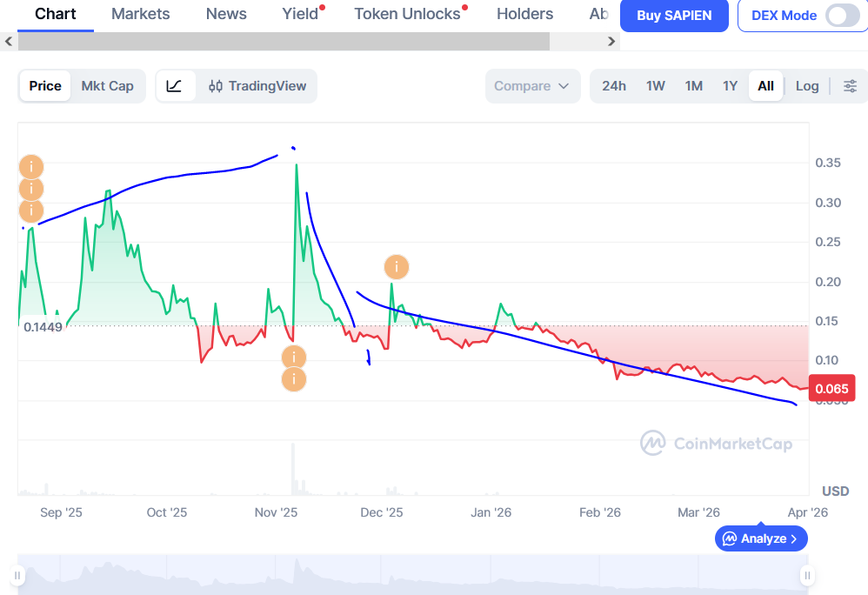Select the Mkt Cap view
The width and height of the screenshot is (868, 595).
tap(107, 86)
